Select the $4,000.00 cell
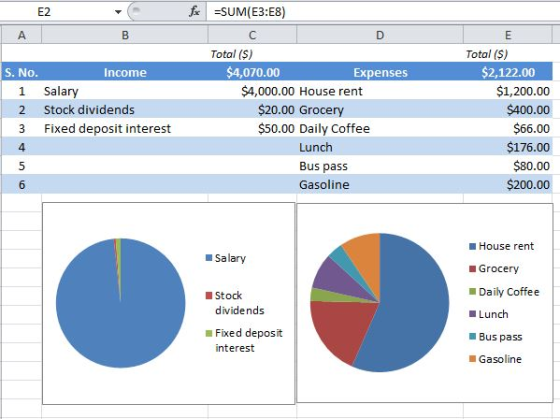This screenshot has width=560, height=419. tap(252, 91)
